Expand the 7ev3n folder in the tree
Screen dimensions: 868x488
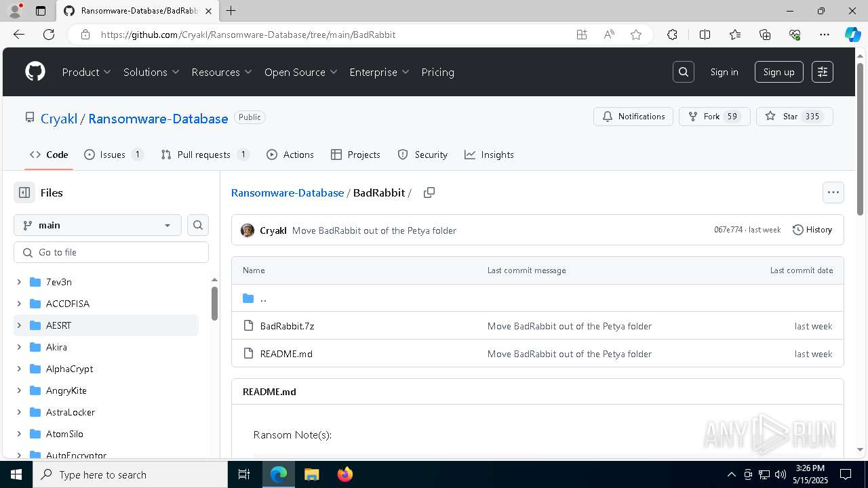point(19,282)
